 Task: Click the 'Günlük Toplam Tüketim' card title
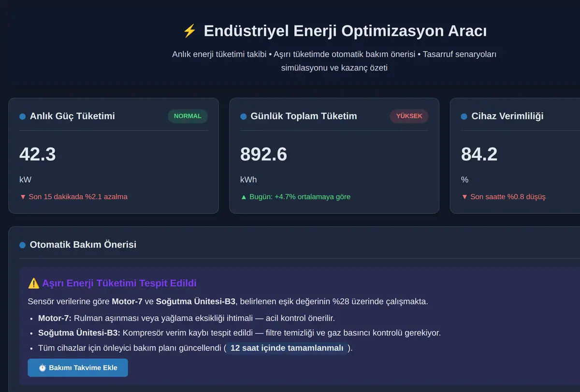304,116
